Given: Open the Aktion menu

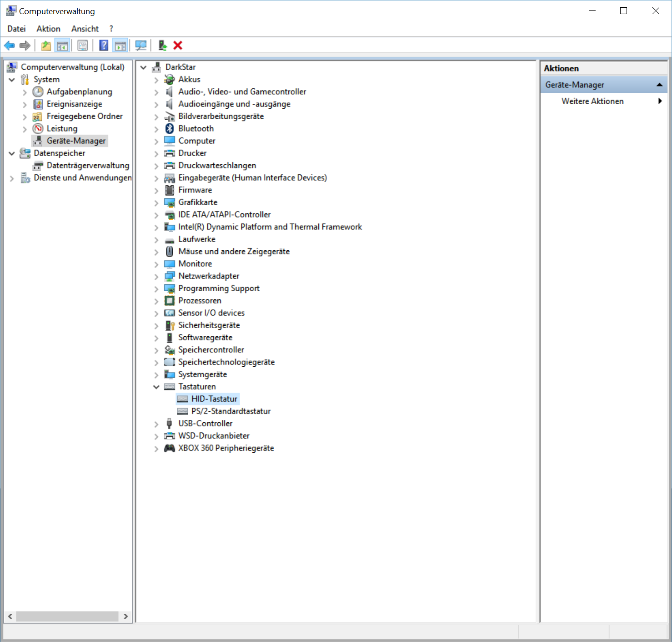Looking at the screenshot, I should (48, 29).
